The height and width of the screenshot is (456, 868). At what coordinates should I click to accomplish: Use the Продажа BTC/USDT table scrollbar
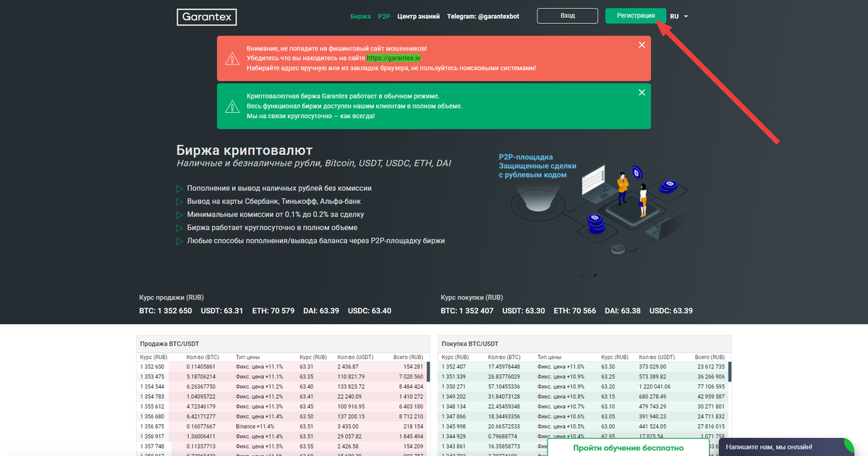pyautogui.click(x=429, y=372)
